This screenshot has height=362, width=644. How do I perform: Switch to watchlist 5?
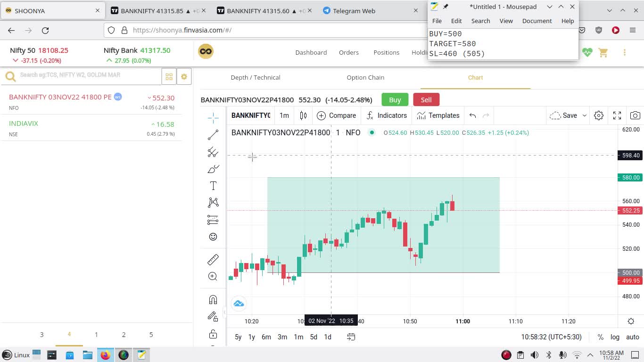(x=151, y=335)
